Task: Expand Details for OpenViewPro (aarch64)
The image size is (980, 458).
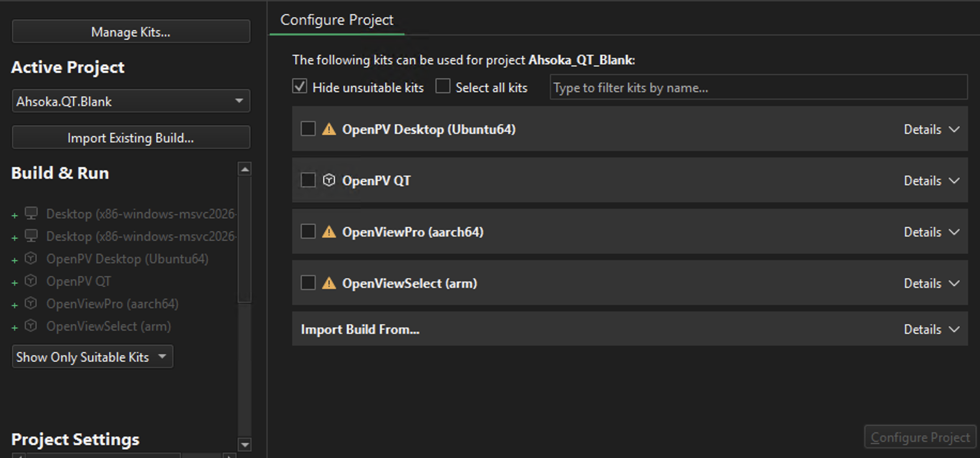Action: 931,232
